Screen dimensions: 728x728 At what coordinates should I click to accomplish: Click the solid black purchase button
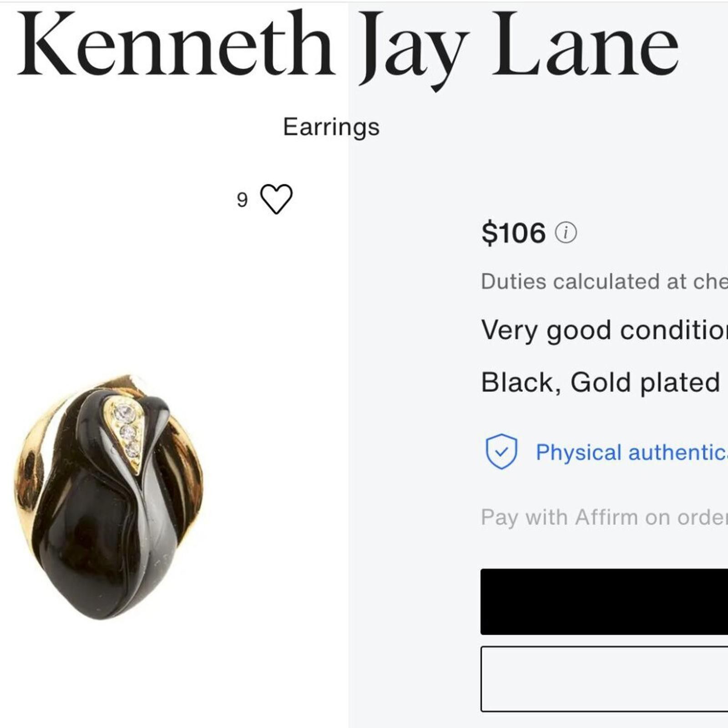[x=604, y=601]
